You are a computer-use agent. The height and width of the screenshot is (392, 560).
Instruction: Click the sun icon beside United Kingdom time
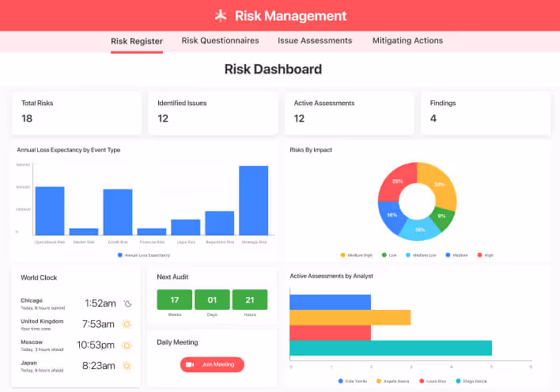pos(127,324)
